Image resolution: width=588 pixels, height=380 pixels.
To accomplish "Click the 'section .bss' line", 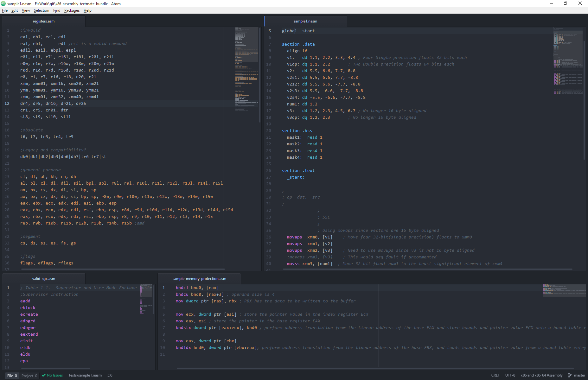I will click(x=297, y=131).
